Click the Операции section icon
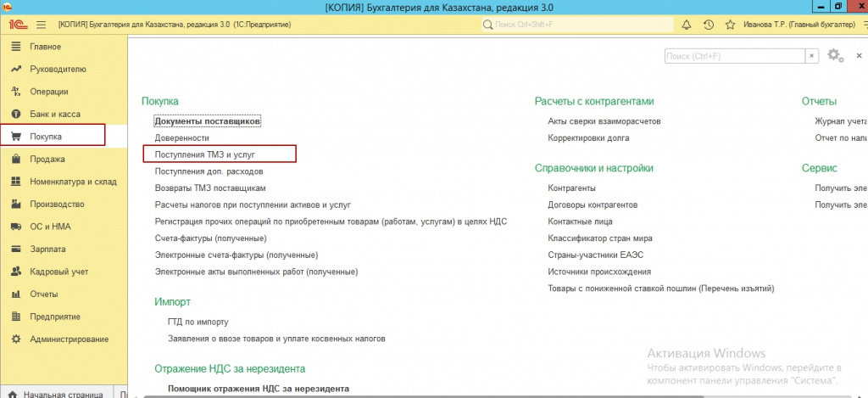The width and height of the screenshot is (868, 398). (x=16, y=92)
